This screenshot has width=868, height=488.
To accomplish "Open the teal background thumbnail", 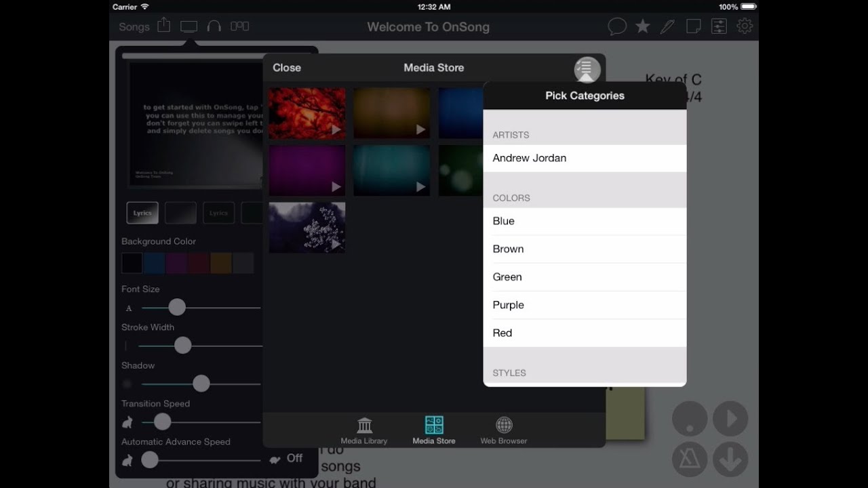I will pos(392,170).
